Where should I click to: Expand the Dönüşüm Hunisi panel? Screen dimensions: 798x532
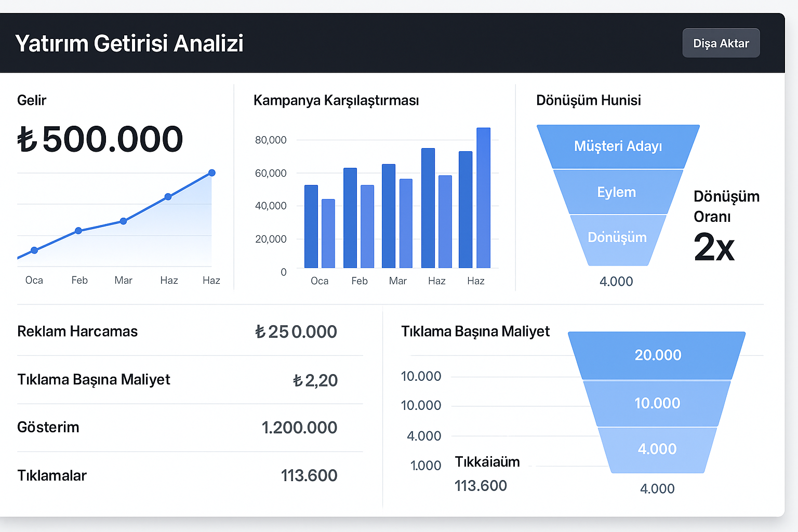click(589, 100)
